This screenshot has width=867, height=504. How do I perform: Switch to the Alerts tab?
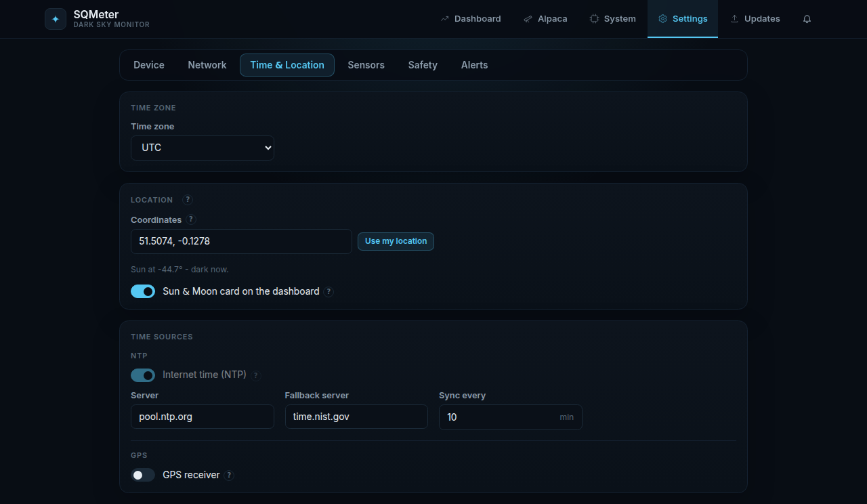click(x=475, y=65)
